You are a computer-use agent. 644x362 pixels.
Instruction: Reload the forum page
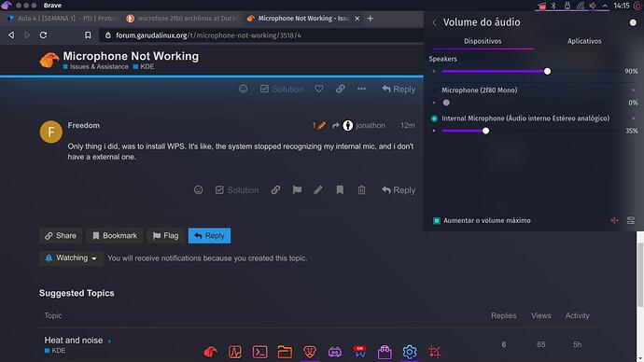[x=43, y=35]
